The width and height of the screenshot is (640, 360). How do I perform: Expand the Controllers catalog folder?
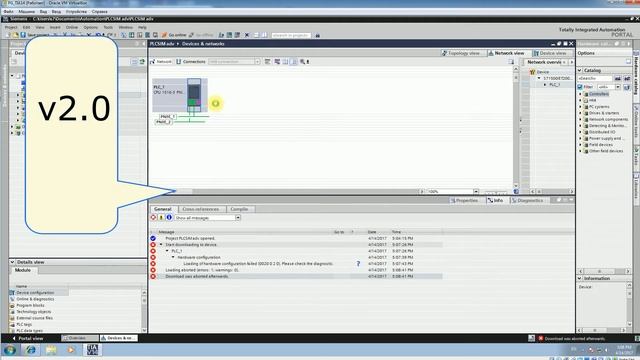tap(580, 94)
